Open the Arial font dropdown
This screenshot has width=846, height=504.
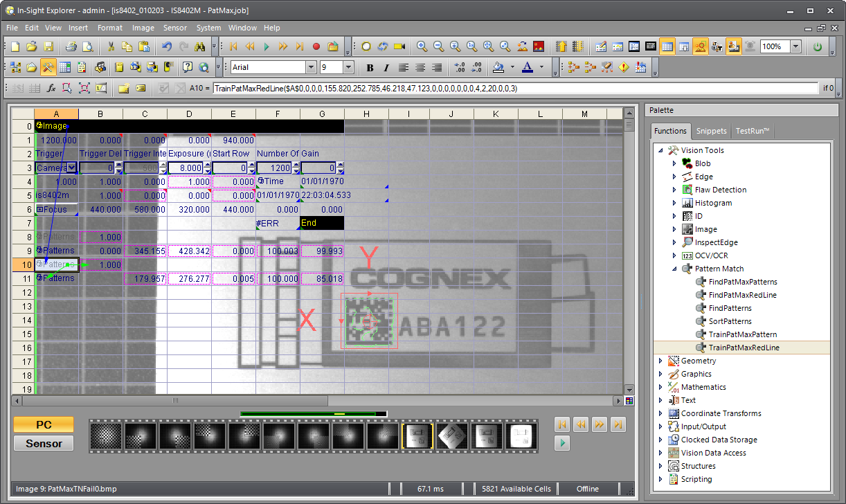tap(311, 67)
